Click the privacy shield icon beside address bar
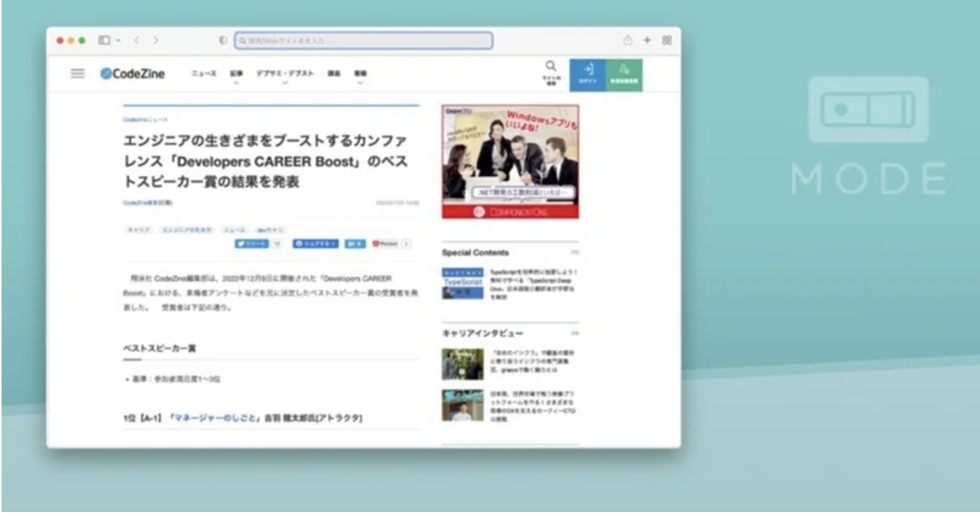This screenshot has height=516, width=980. click(x=223, y=40)
